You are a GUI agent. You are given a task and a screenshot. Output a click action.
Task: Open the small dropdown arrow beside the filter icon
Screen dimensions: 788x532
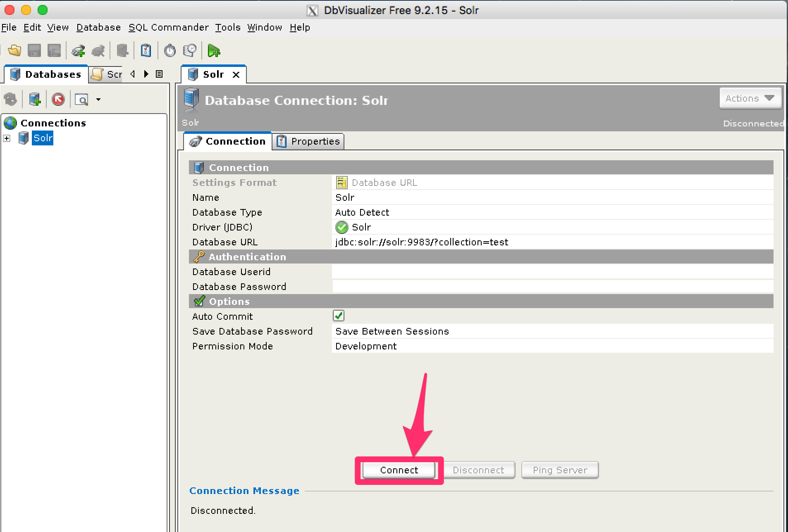pos(98,100)
